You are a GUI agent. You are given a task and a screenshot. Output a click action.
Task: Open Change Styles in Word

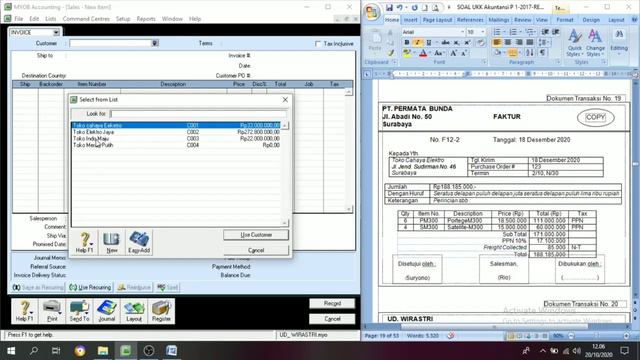click(x=595, y=43)
